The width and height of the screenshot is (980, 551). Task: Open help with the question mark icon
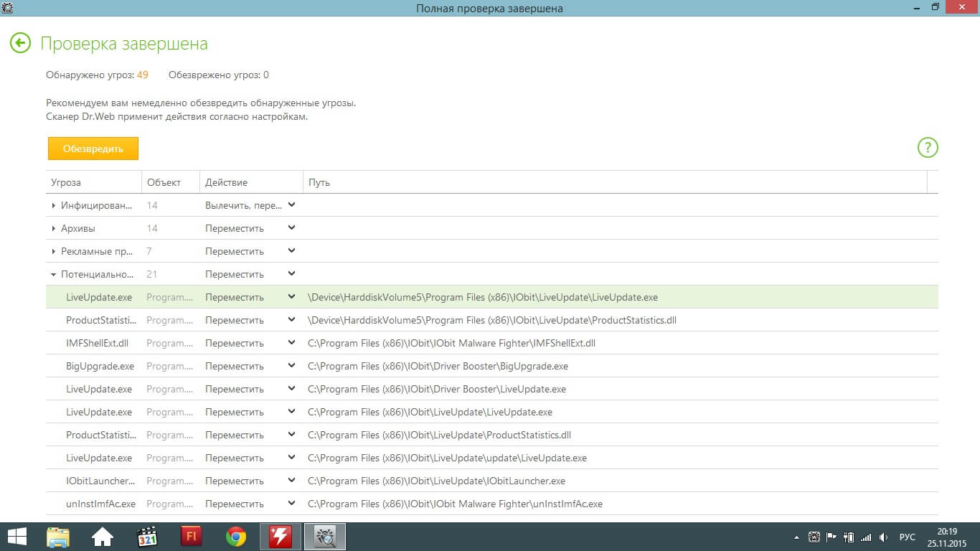click(x=928, y=148)
